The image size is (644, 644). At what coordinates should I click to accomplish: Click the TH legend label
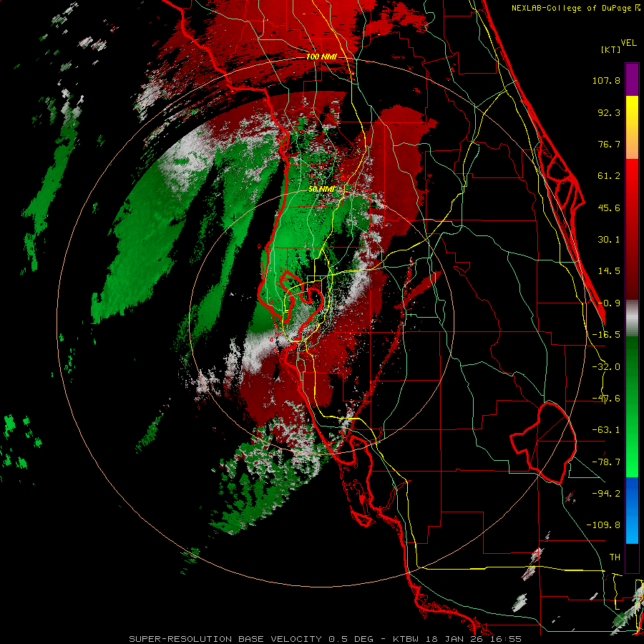pyautogui.click(x=615, y=557)
